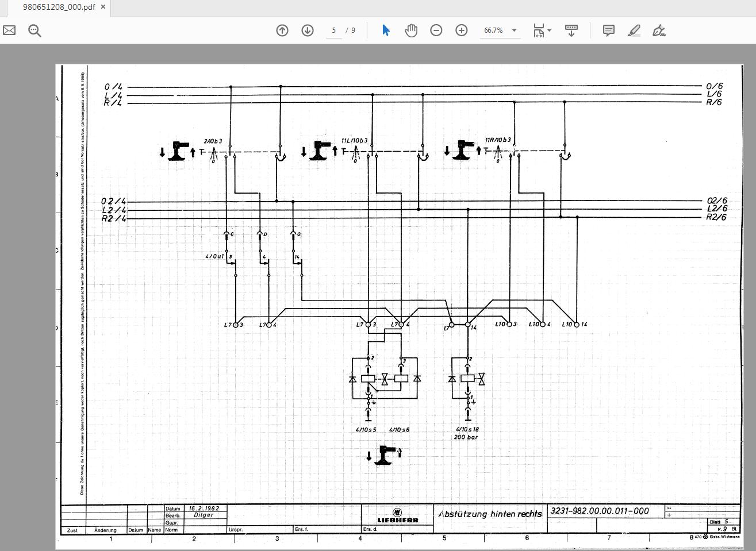Click the '11R/10b3' switch label
The width and height of the screenshot is (756, 551).
498,140
